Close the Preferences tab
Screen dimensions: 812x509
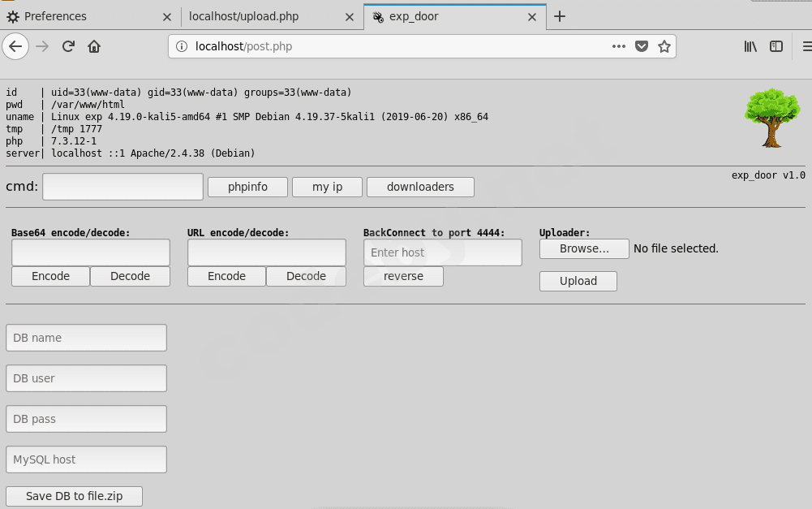point(167,17)
